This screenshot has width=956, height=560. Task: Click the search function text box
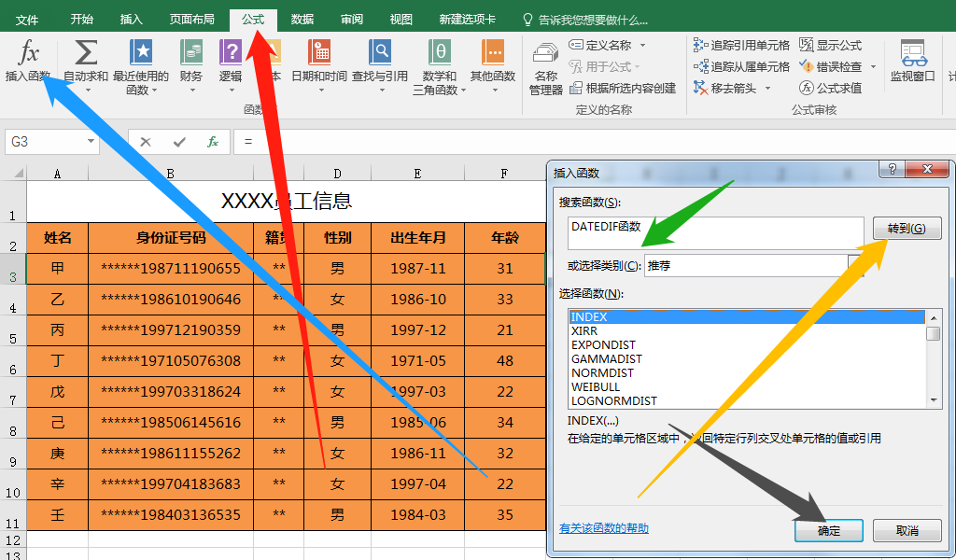tap(716, 232)
